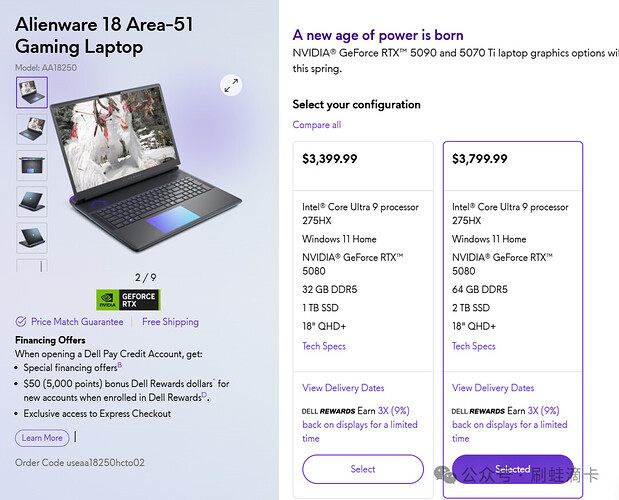
Task: Click the Selected button for $3,799.99 configuration
Action: [512, 469]
